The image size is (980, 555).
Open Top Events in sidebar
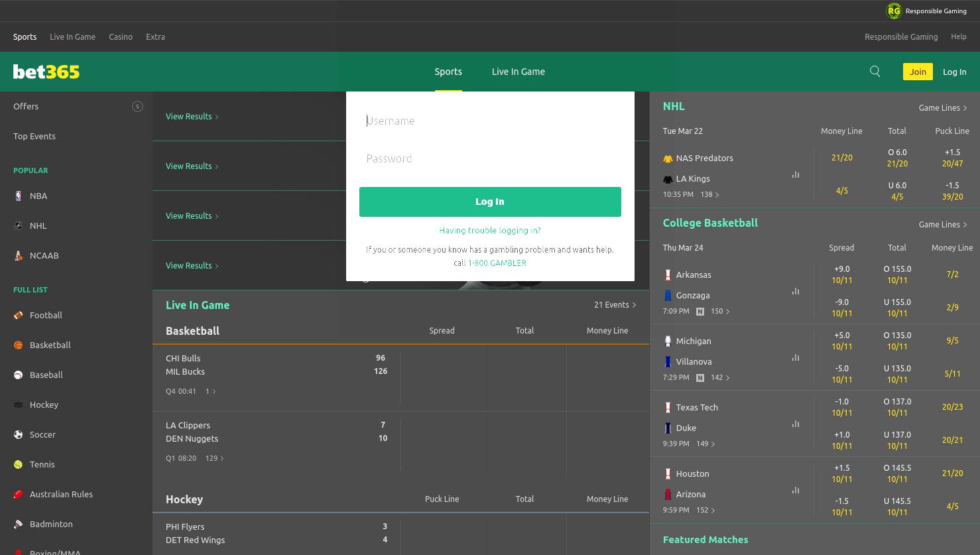click(34, 136)
